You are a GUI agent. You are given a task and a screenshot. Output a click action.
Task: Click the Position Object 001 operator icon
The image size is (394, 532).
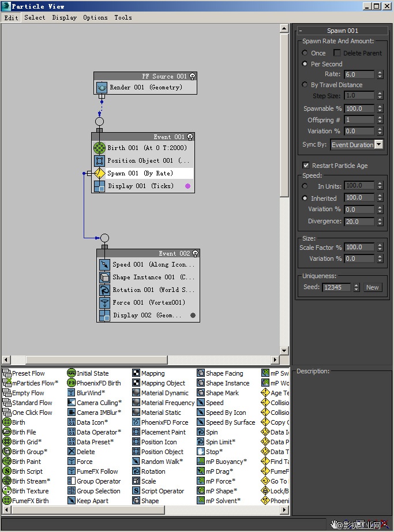(99, 160)
